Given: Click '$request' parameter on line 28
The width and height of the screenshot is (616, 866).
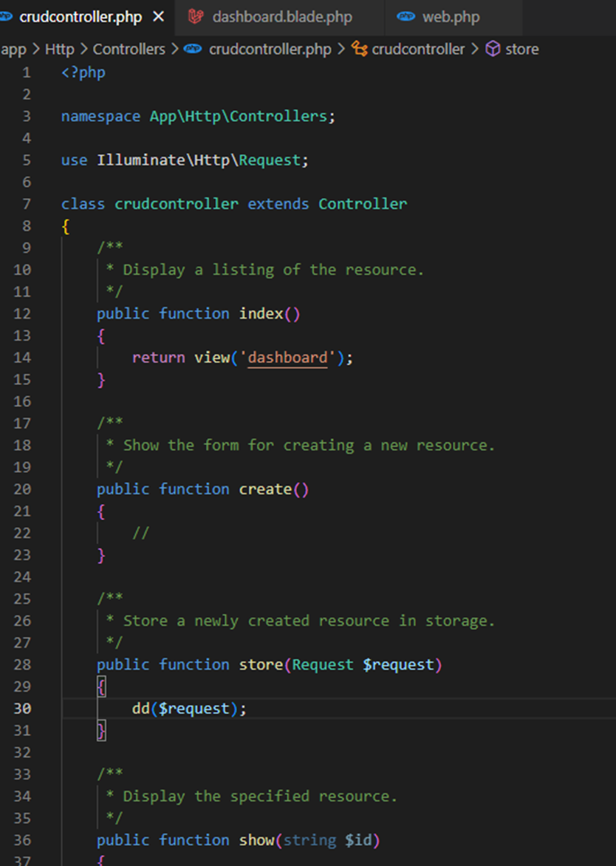Looking at the screenshot, I should (x=398, y=665).
